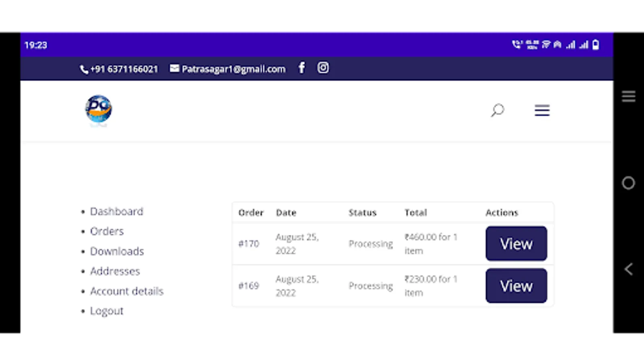644x362 pixels.
Task: Click order number #170
Action: (249, 244)
